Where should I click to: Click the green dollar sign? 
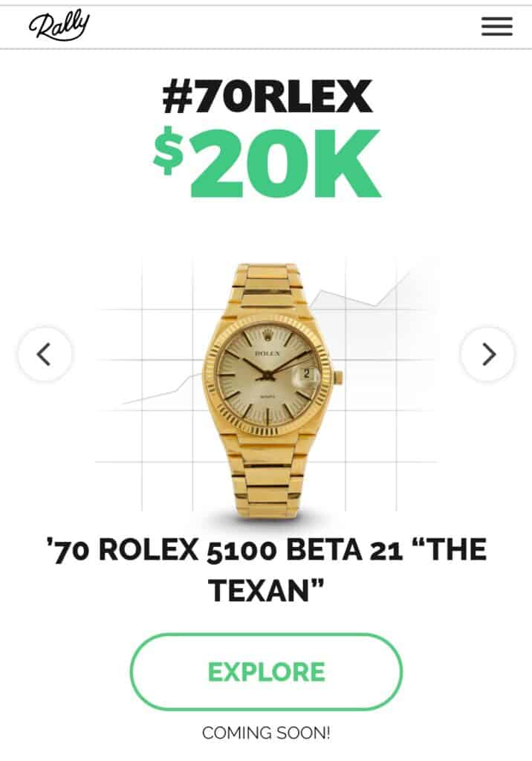tap(169, 150)
